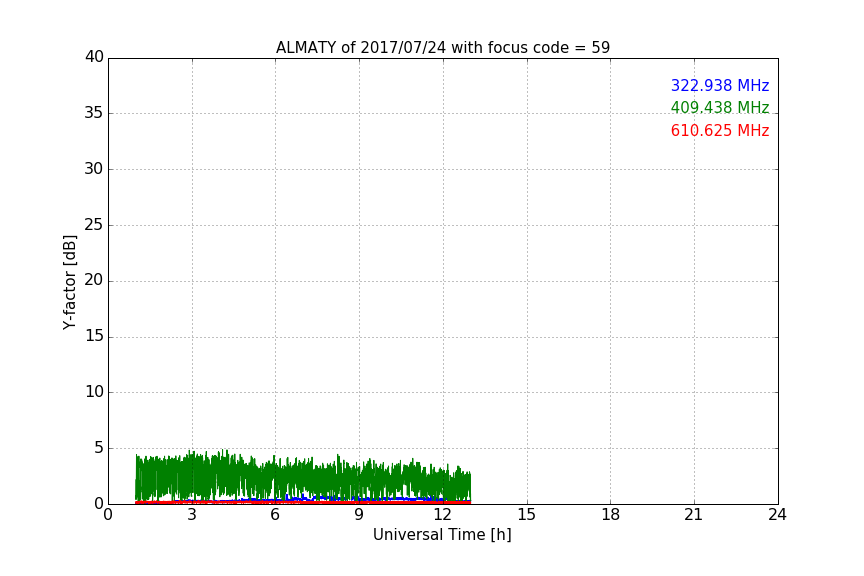Image resolution: width=864 pixels, height=576 pixels.
Task: Click the x-axis tick label 9
Action: (x=359, y=515)
